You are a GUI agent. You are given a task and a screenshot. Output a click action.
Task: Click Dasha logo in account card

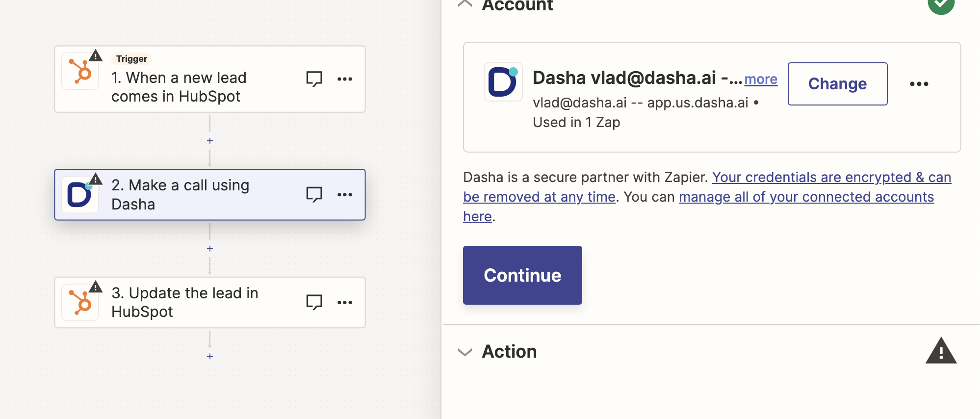(x=503, y=82)
